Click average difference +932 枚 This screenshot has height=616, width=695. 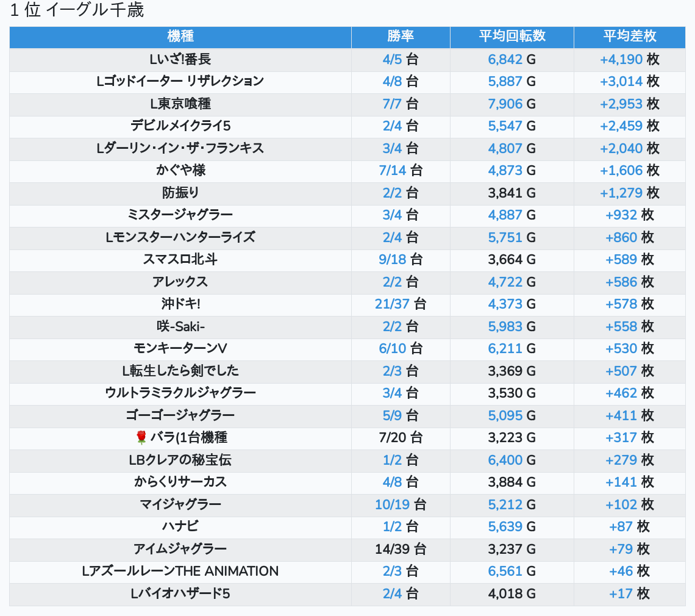tap(629, 215)
